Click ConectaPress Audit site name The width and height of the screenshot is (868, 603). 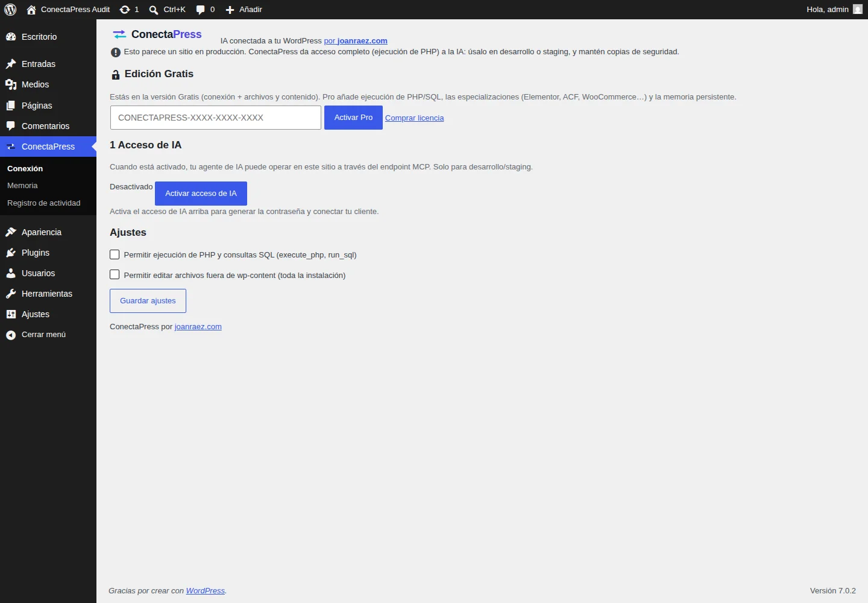pos(75,10)
